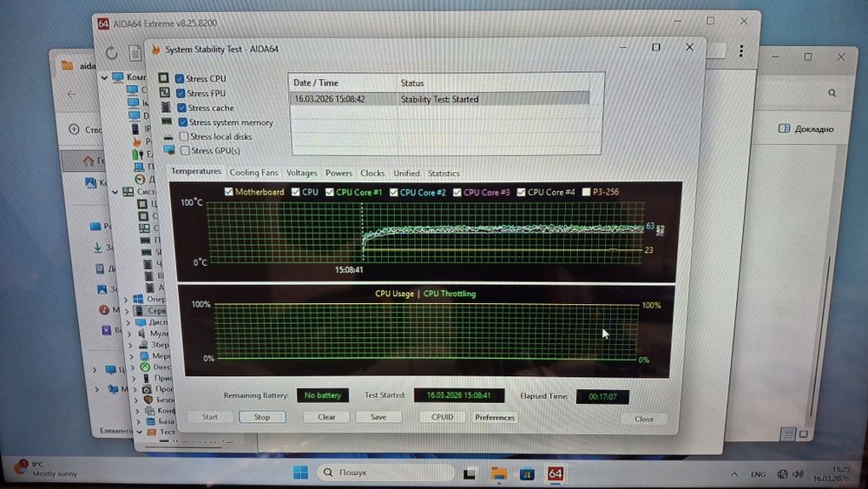Collapse the Computer node in AIDA64 tree
868x489 pixels.
104,77
